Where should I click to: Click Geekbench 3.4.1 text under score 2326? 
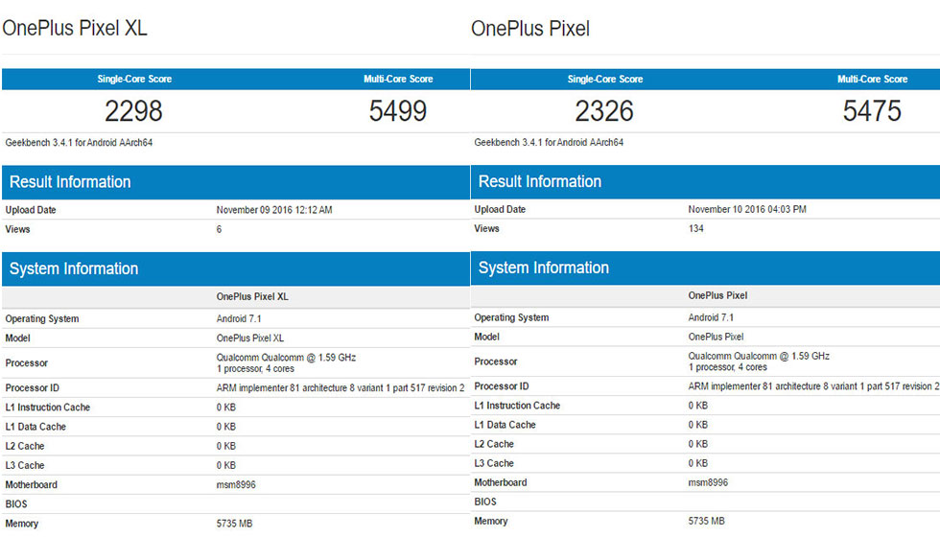(549, 143)
